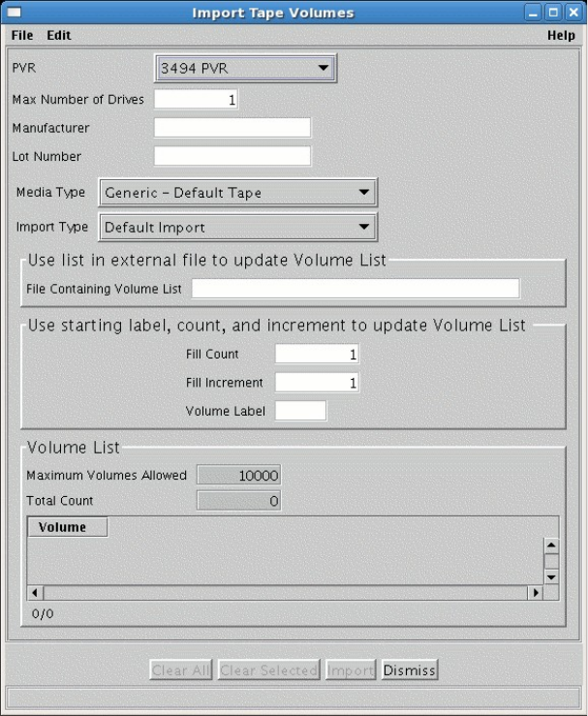Open the Help menu

(x=561, y=35)
